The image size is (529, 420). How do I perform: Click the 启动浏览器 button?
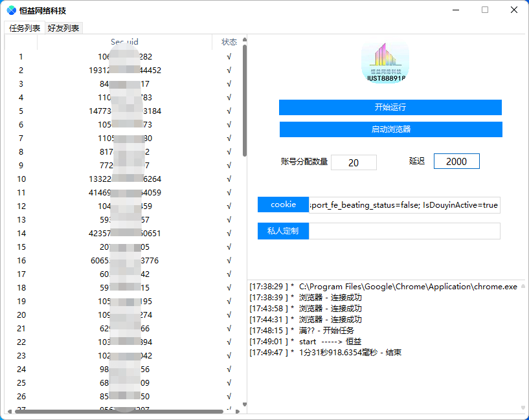390,129
